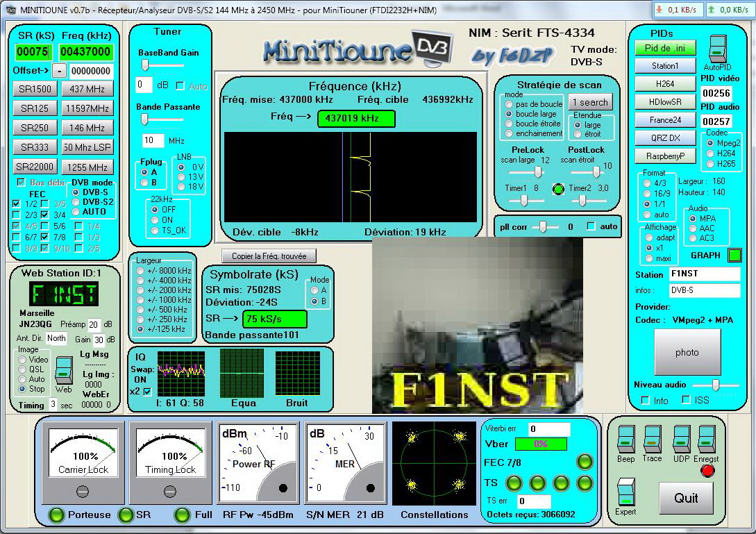Viewport: 756px width, 534px height.
Task: Select Video image mode radio
Action: (22, 360)
